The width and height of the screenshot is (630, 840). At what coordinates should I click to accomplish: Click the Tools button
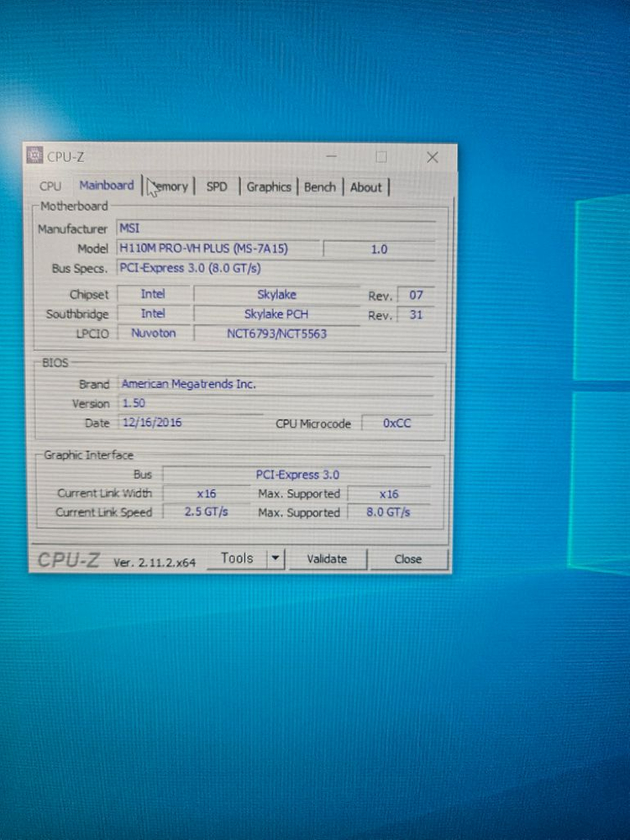click(237, 559)
